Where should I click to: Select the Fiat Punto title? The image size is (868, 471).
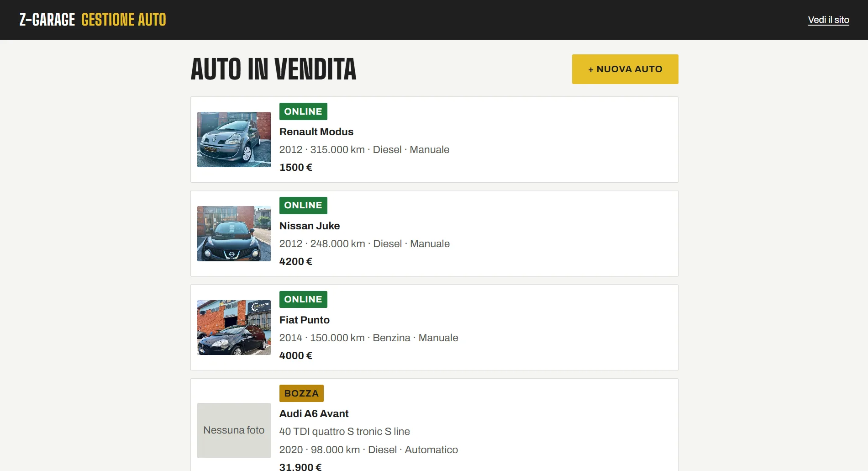(305, 320)
